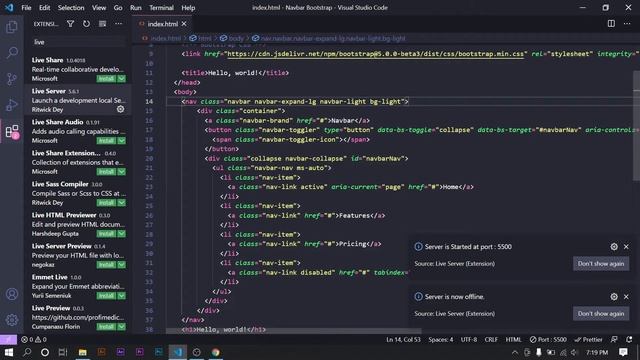Click the editor horizontal scrollbar
Image resolution: width=640 pixels, height=360 pixels.
293,331
